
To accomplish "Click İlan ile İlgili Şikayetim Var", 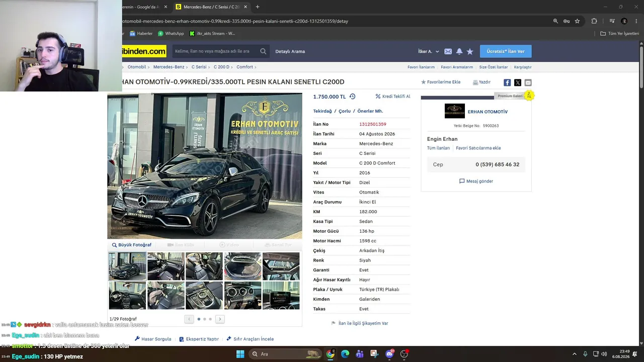I will tap(360, 323).
